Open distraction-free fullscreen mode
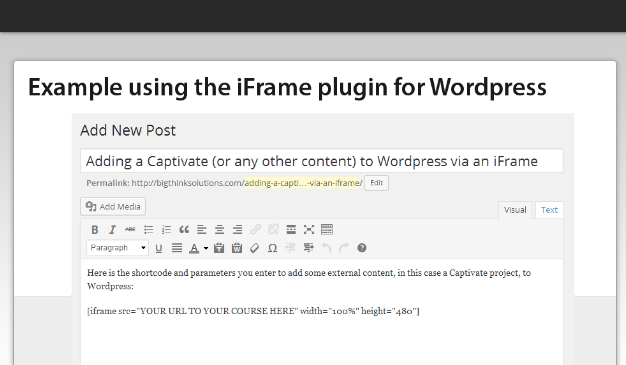Image resolution: width=626 pixels, height=365 pixels. pos(309,230)
